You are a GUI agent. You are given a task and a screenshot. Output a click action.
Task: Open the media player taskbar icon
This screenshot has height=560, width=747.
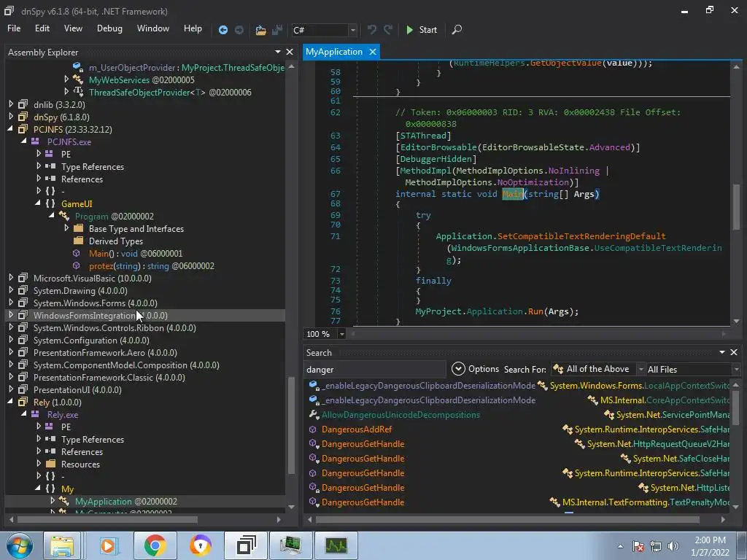(108, 545)
